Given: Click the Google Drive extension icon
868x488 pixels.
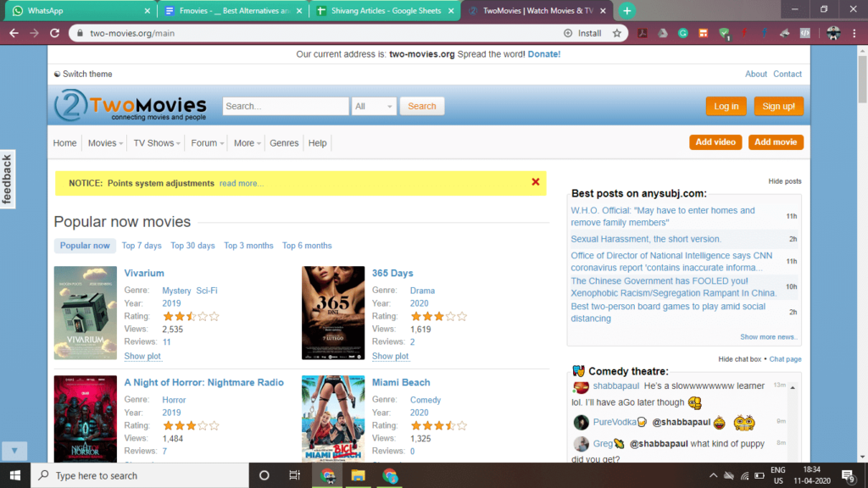Looking at the screenshot, I should pyautogui.click(x=663, y=33).
